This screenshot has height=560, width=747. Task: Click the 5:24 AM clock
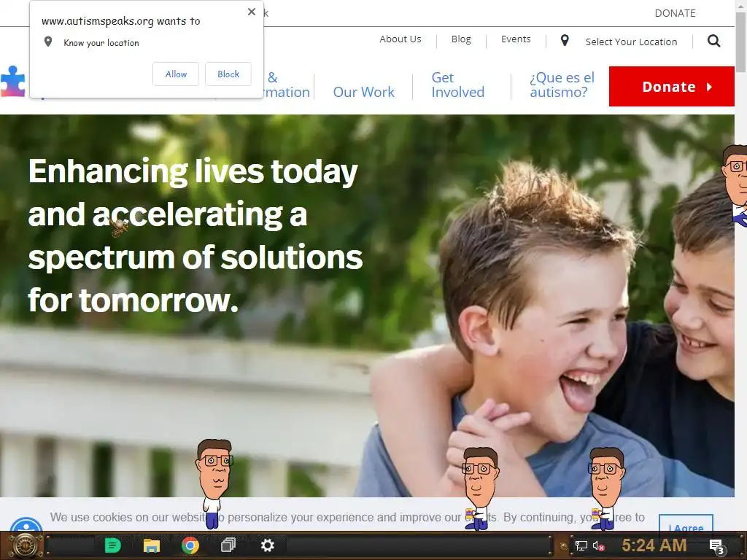click(654, 545)
